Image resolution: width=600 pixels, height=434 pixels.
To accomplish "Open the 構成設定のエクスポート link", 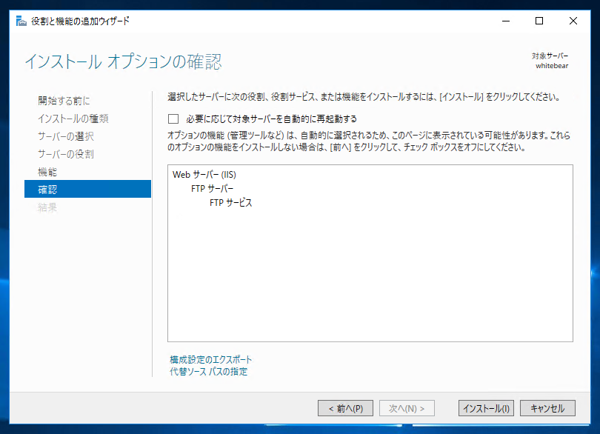I will pyautogui.click(x=211, y=360).
